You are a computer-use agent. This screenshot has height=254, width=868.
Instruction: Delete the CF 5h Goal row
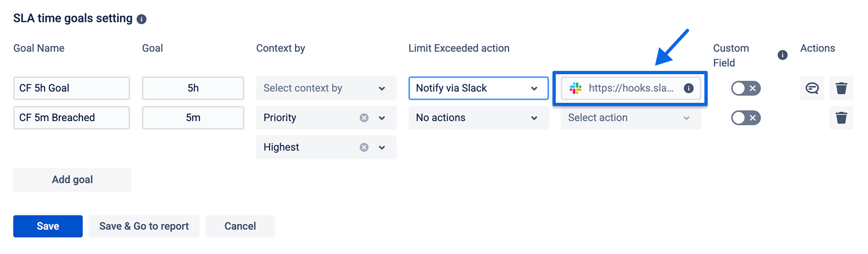coord(841,88)
